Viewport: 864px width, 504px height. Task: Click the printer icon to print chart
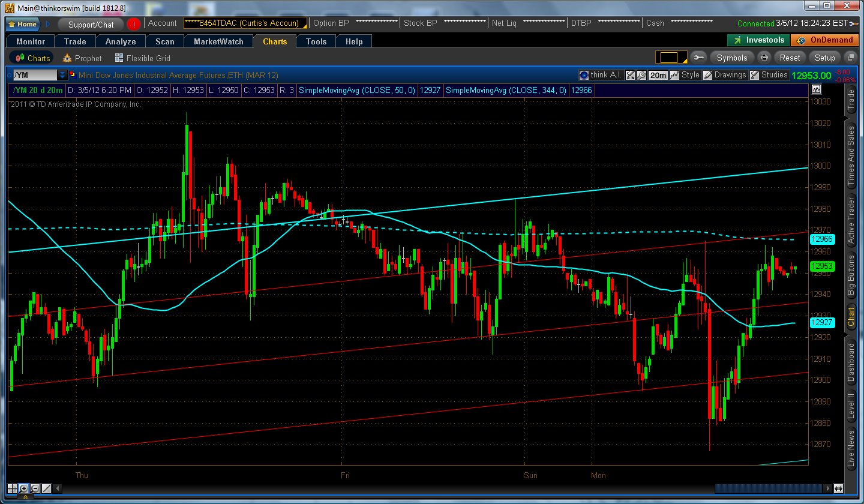764,58
